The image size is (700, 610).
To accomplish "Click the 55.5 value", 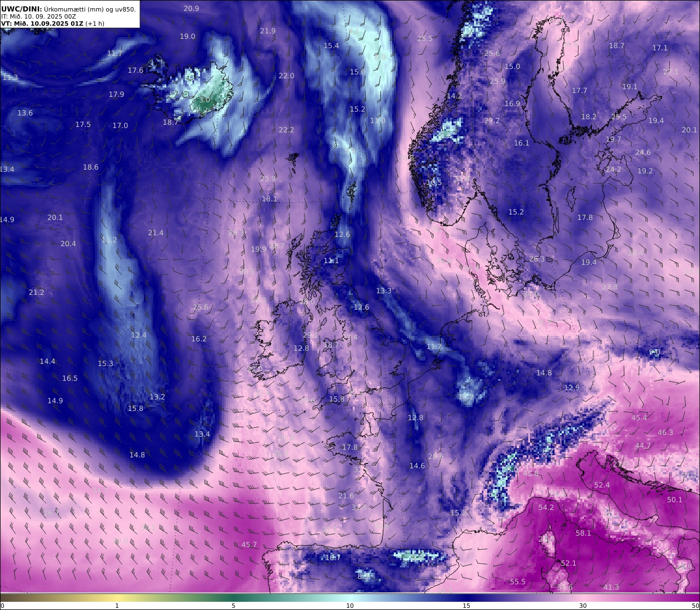I will click(x=518, y=582).
